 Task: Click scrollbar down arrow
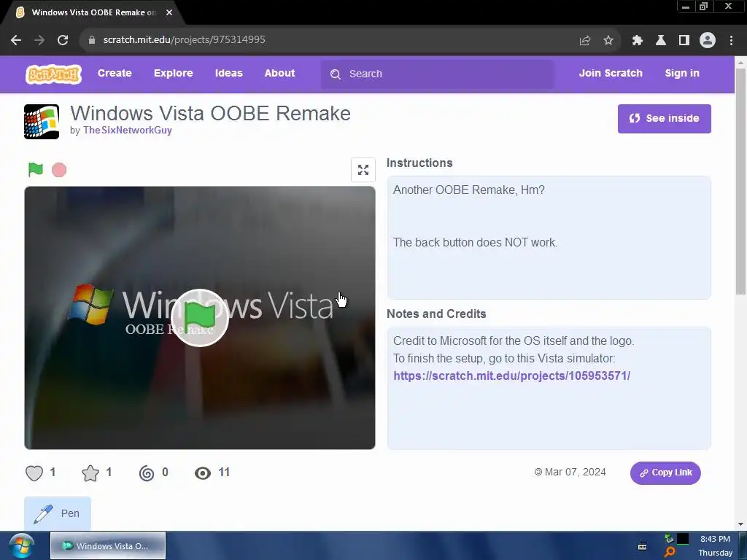741,524
